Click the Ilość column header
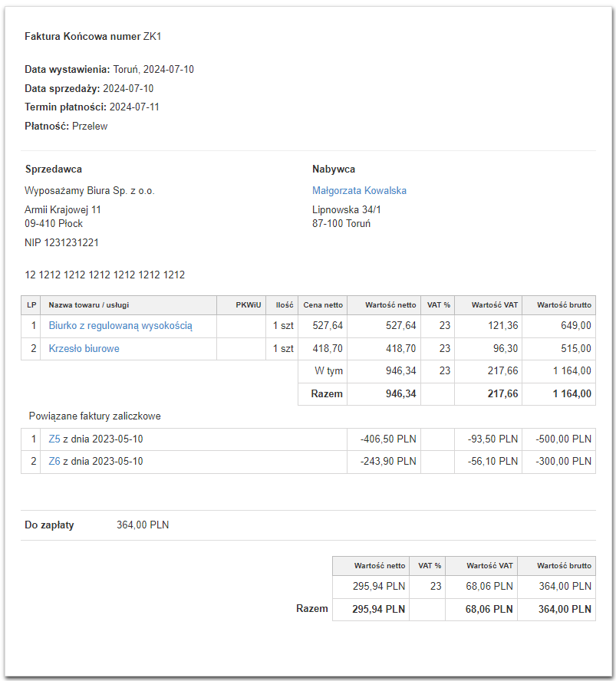The width and height of the screenshot is (616, 681). coord(285,305)
